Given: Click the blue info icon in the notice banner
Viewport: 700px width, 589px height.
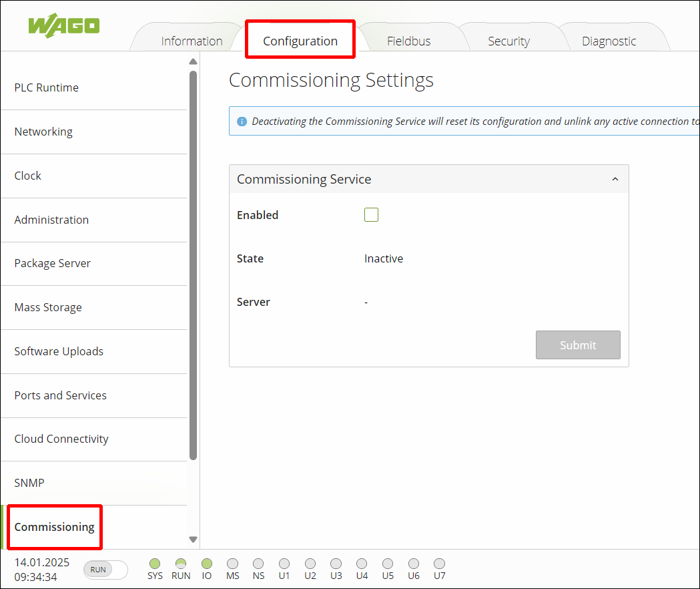Looking at the screenshot, I should (242, 121).
